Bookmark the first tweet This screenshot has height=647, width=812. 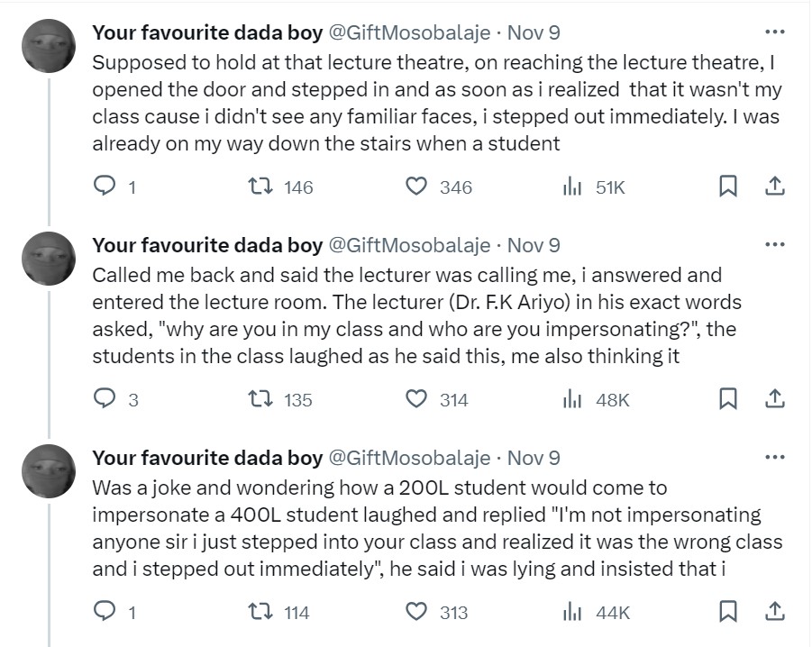click(x=727, y=187)
